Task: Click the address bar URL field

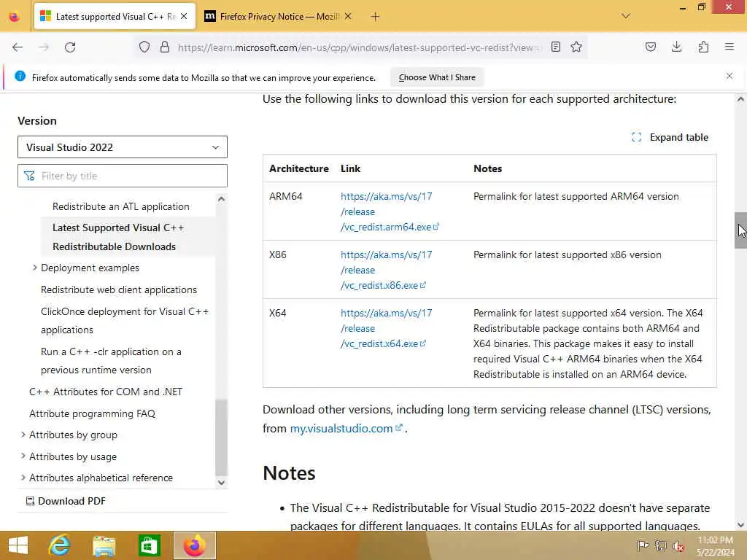Action: point(357,47)
